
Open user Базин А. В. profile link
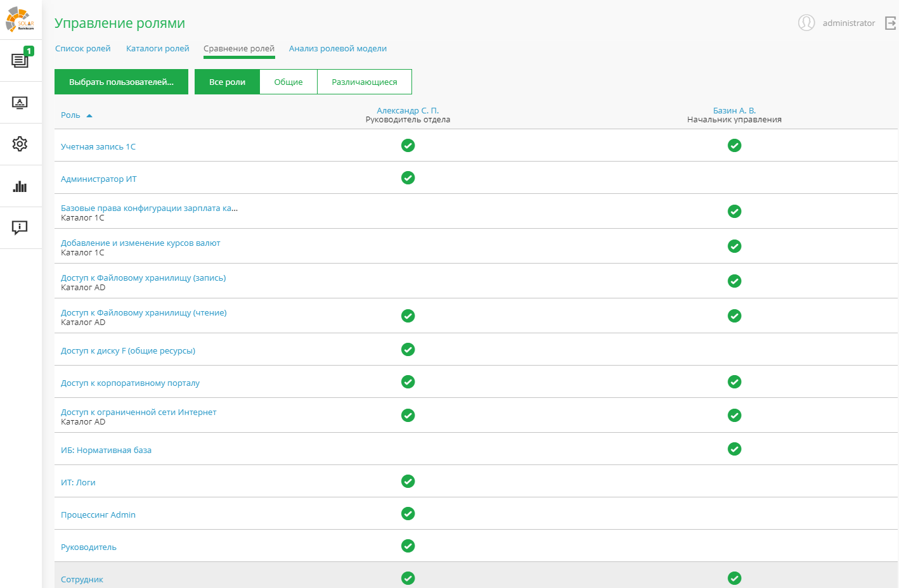pos(734,110)
